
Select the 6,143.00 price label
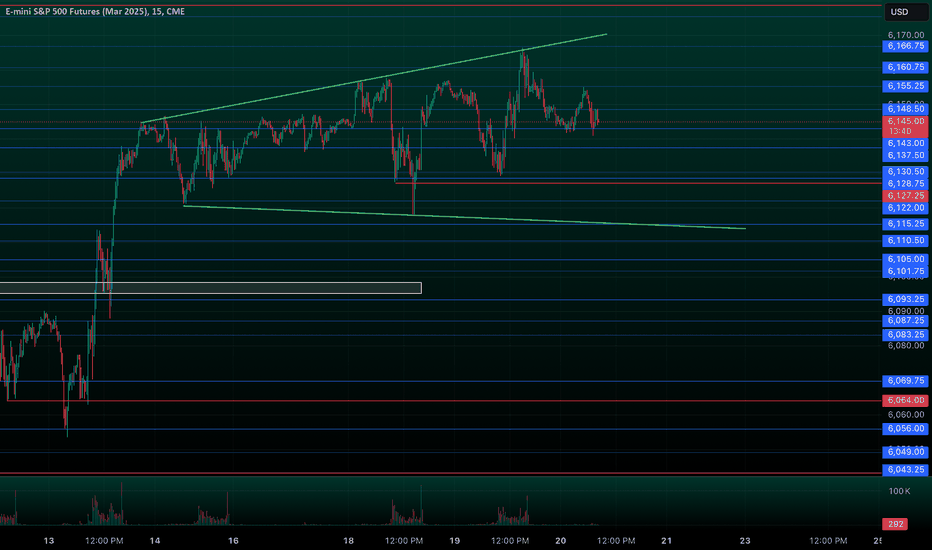click(x=905, y=143)
